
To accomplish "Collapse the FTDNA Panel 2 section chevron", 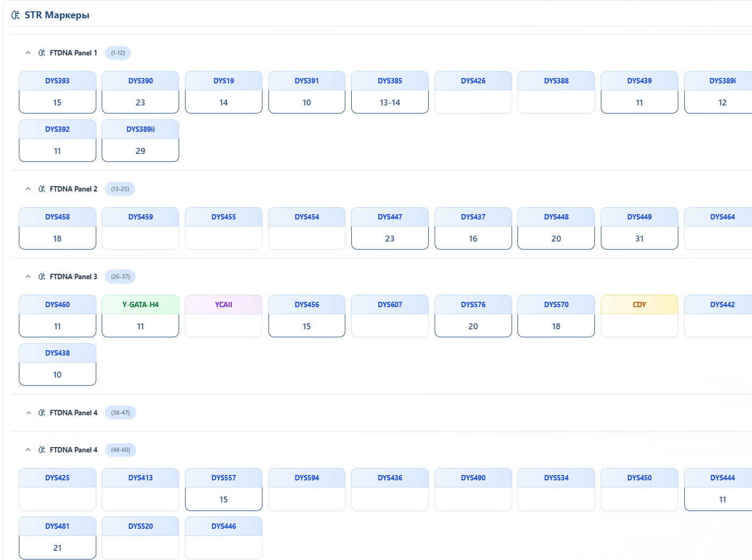I will point(29,189).
